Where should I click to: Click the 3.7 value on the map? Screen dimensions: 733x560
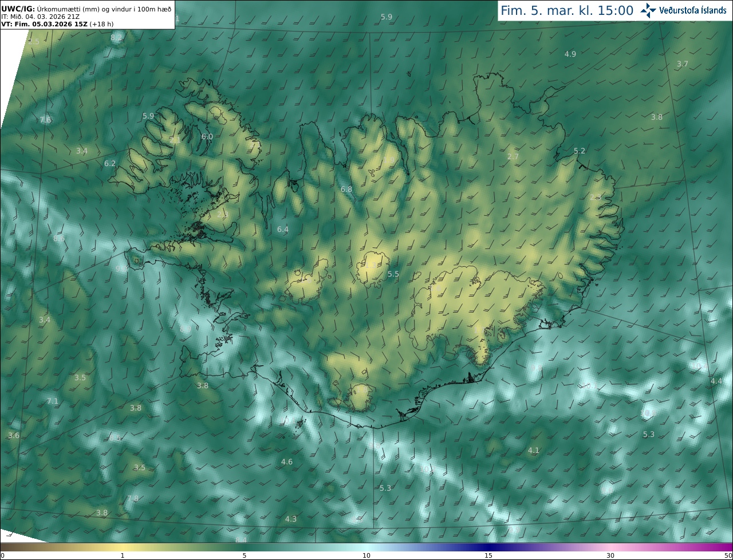(683, 64)
